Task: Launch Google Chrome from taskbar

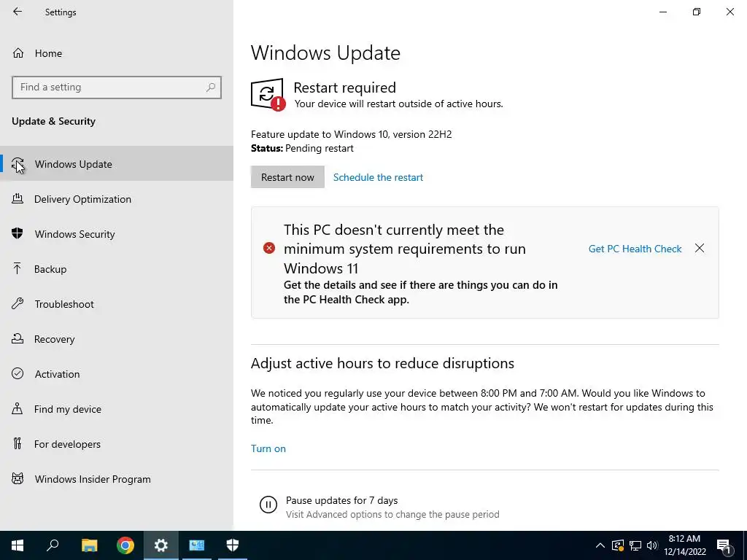Action: click(x=125, y=545)
